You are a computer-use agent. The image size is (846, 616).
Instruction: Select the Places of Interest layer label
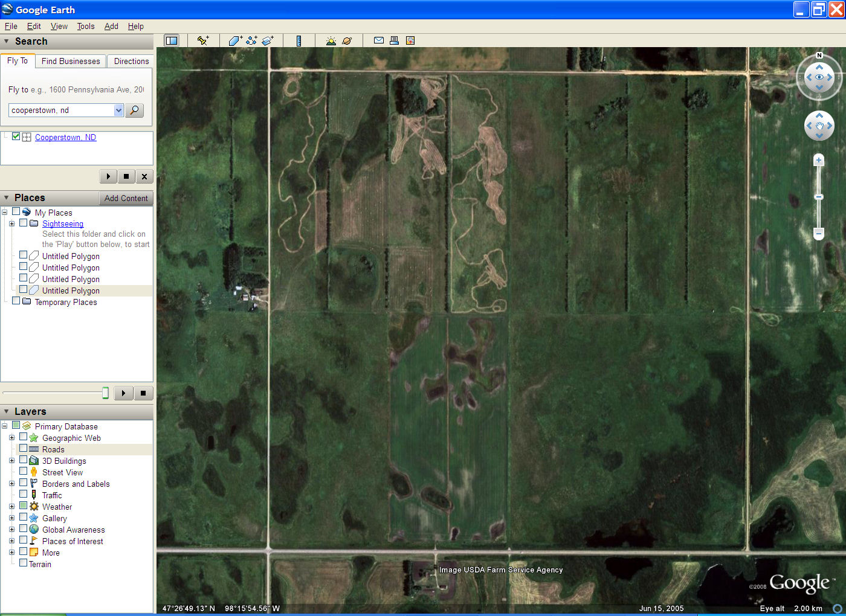[x=73, y=541]
